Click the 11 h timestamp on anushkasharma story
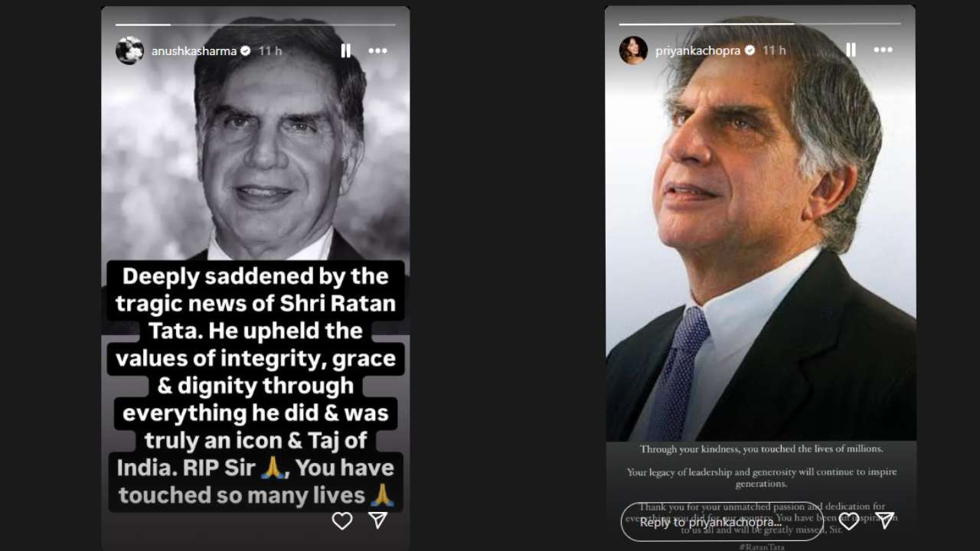This screenshot has width=980, height=551. coord(269,51)
